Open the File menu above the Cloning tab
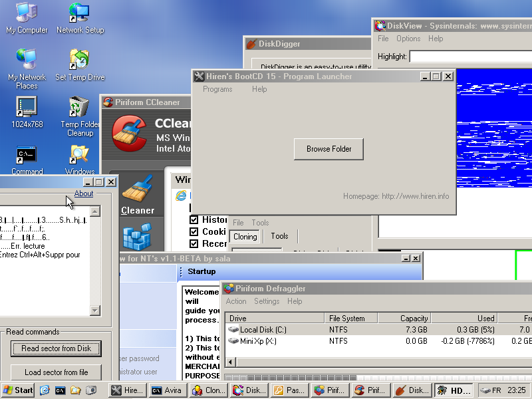532x399 pixels. point(238,223)
